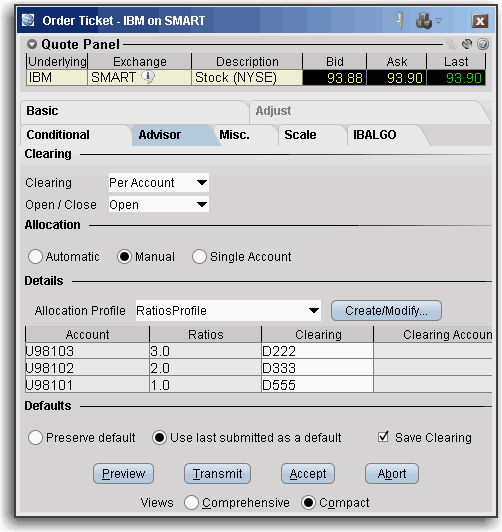
Task: Click the Clearing column header
Action: (317, 335)
